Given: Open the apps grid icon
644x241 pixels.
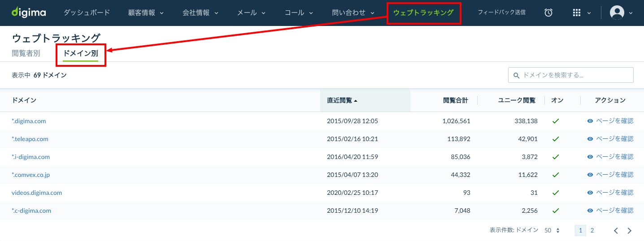Looking at the screenshot, I should 577,13.
